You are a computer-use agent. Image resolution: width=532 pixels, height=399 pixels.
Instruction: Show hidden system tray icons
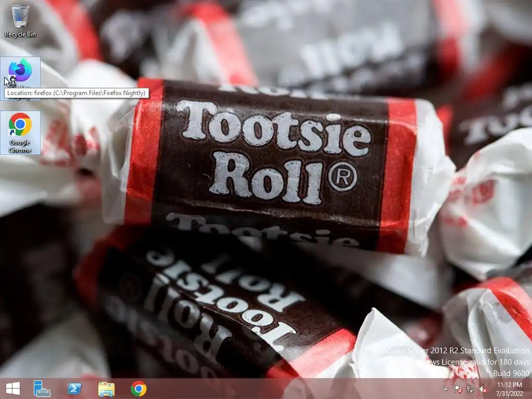445,389
